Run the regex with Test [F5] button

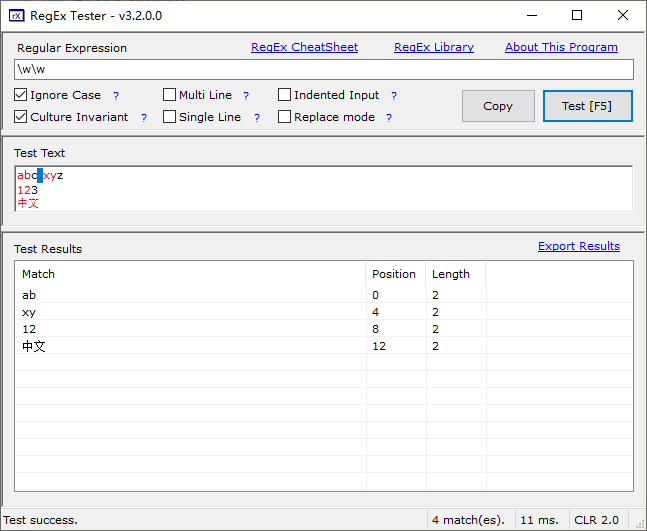[x=587, y=106]
